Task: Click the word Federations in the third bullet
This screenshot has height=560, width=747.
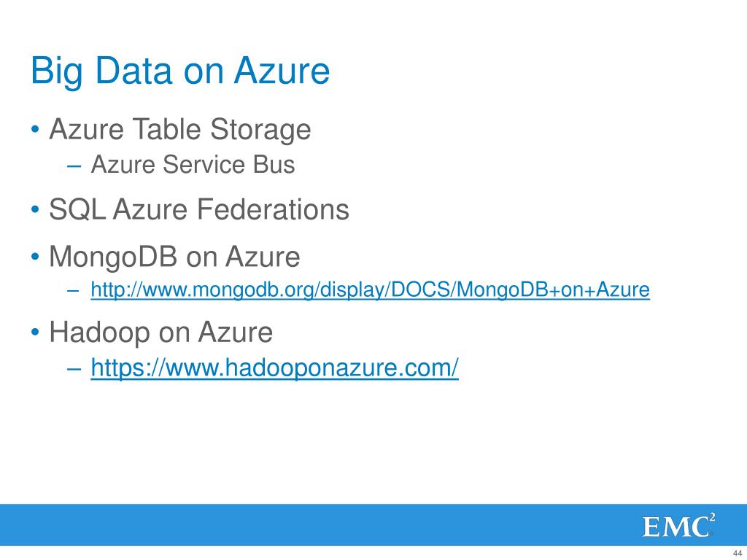Action: point(273,209)
